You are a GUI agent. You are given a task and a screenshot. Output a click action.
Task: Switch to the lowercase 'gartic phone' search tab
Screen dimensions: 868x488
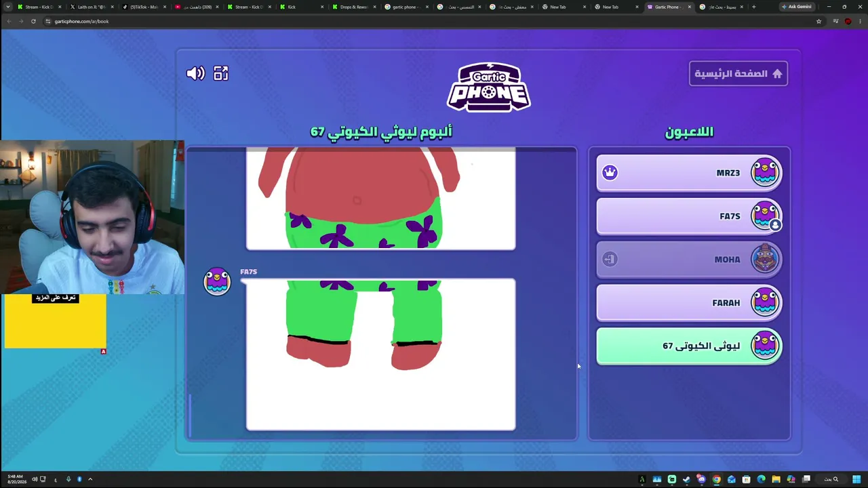[x=407, y=7]
